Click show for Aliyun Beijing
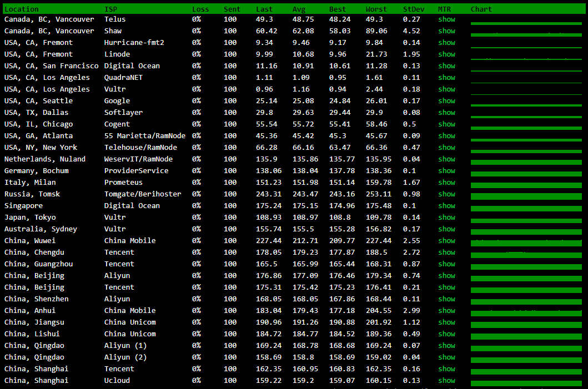 (x=446, y=275)
